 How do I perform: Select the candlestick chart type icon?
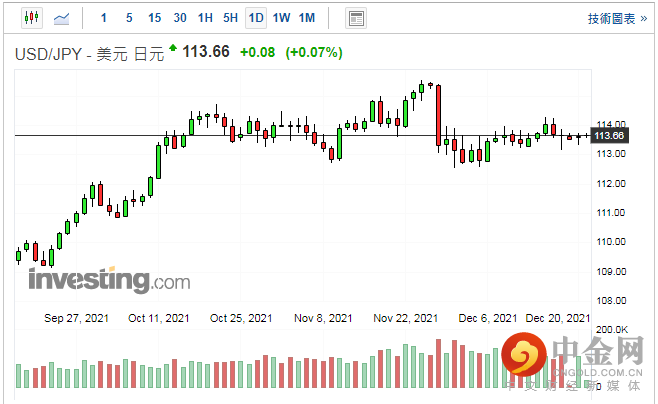[32, 18]
